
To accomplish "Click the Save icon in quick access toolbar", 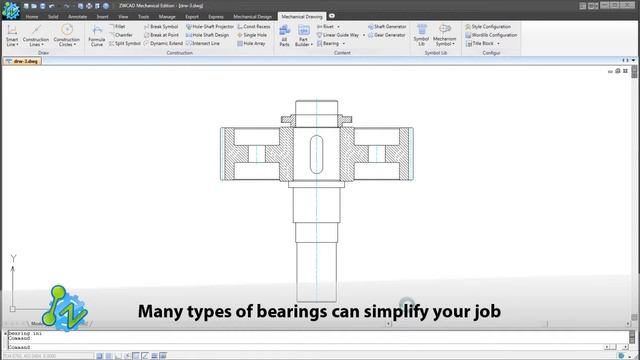I will point(42,6).
